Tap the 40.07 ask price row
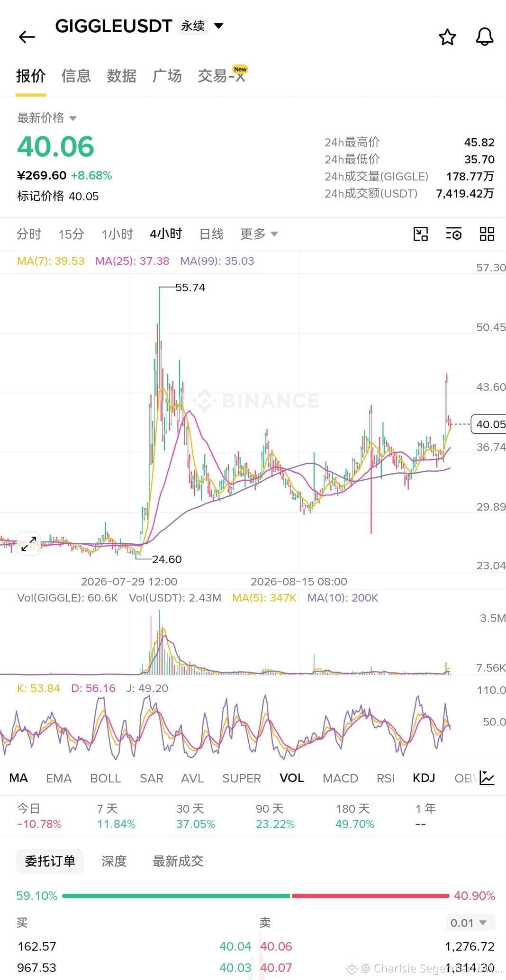The height and width of the screenshot is (980, 506). tap(276, 968)
